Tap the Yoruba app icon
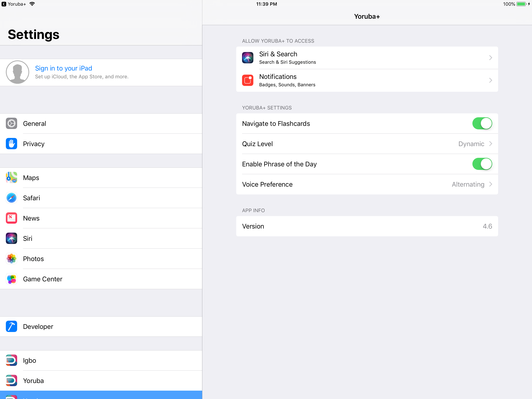532x399 pixels. coord(11,380)
